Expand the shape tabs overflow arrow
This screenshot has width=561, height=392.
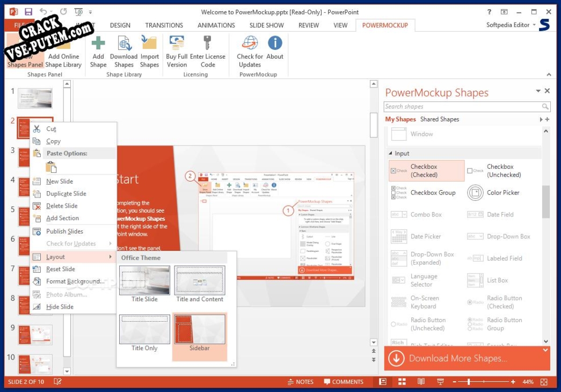pyautogui.click(x=541, y=119)
